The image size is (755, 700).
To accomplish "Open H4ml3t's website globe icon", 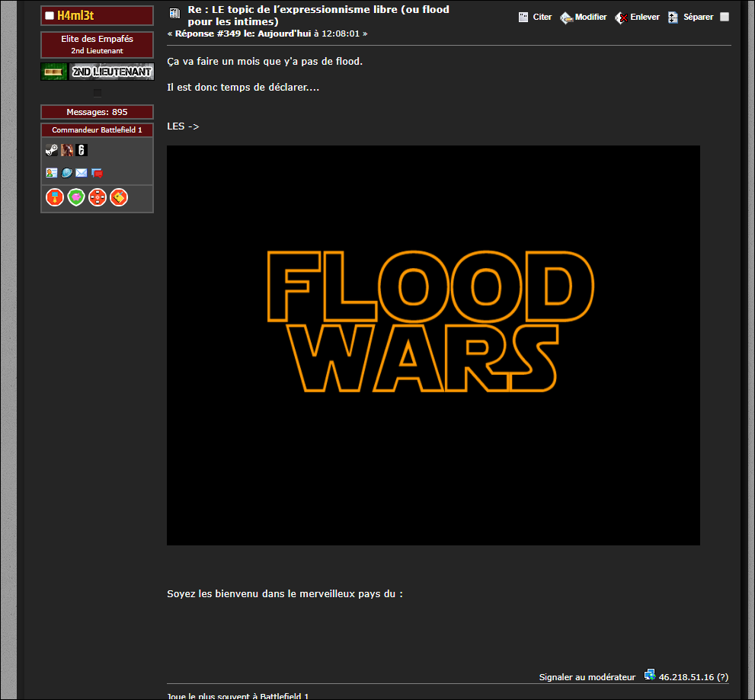I will pos(66,173).
